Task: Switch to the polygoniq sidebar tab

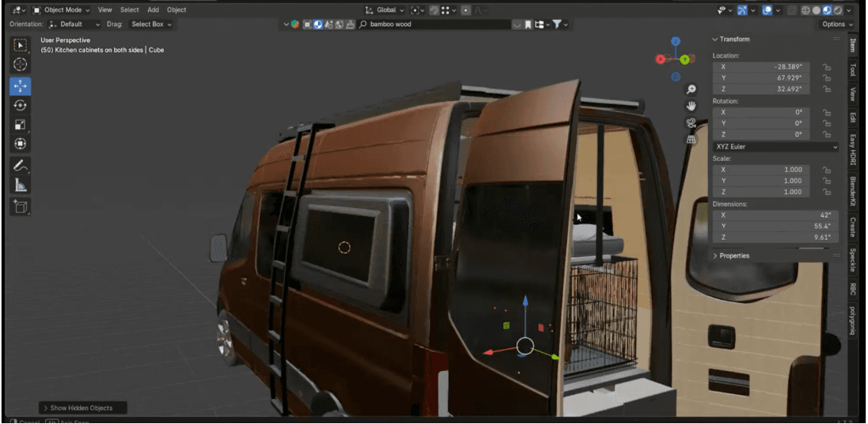Action: [x=853, y=320]
